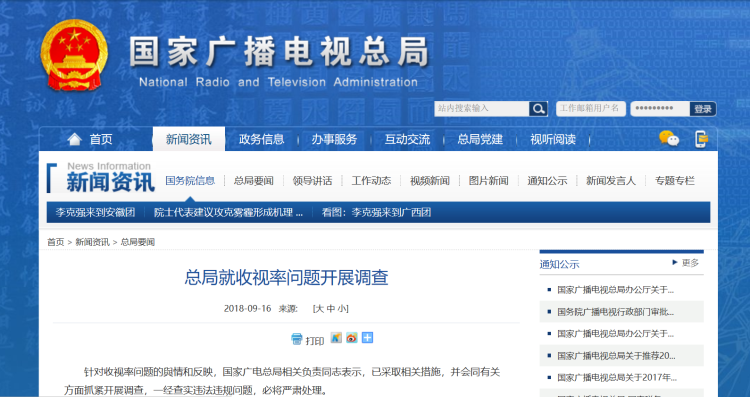The width and height of the screenshot is (750, 397).
Task: Select 图片新闻 sub-navigation tab
Action: point(489,181)
